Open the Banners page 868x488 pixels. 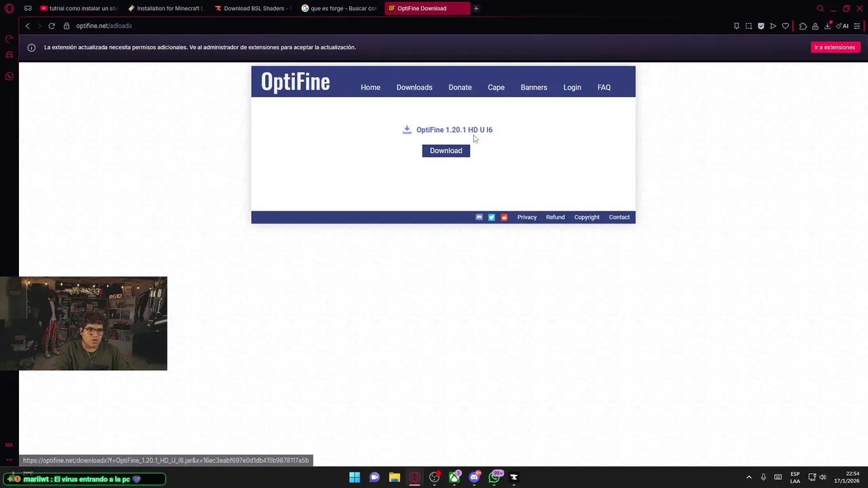(534, 87)
